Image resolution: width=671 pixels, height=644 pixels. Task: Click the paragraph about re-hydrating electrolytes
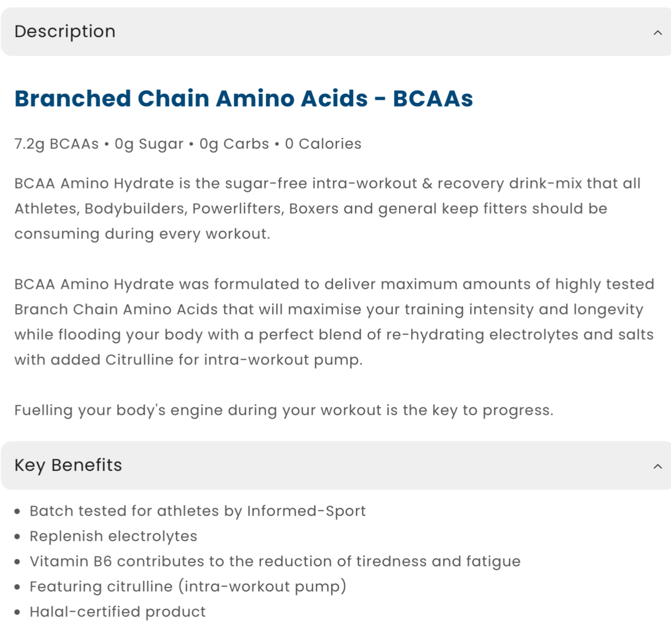[x=334, y=322]
